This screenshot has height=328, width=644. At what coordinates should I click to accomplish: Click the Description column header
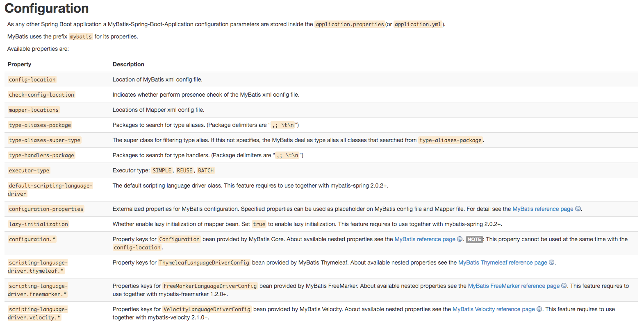click(128, 64)
